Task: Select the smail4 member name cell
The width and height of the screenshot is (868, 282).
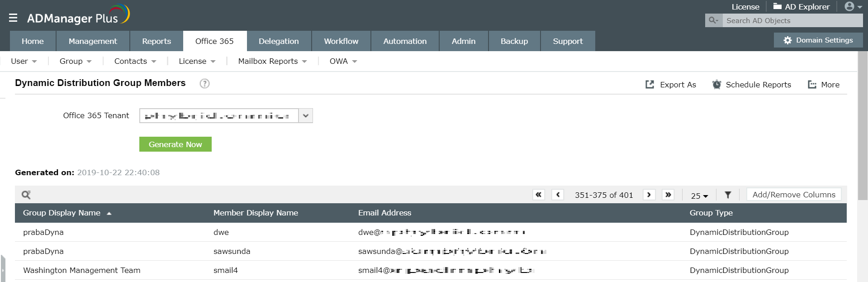Action: point(226,270)
